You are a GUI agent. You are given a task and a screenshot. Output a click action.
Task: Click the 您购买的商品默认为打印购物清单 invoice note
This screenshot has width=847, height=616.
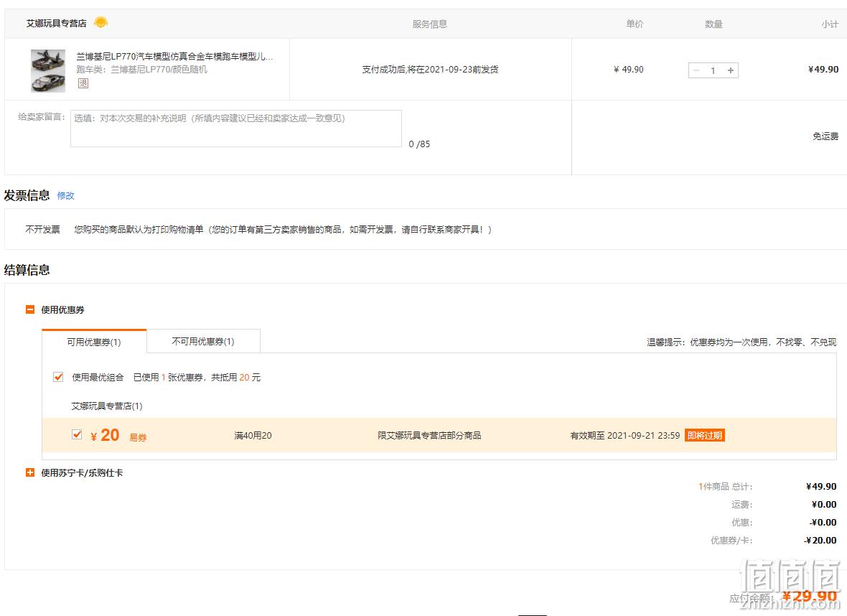click(x=283, y=230)
